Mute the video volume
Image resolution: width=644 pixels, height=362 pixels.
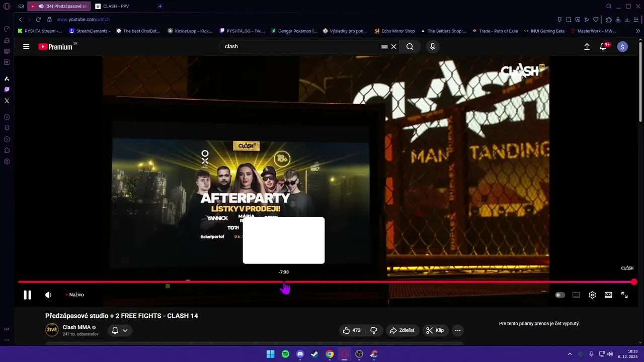48,295
